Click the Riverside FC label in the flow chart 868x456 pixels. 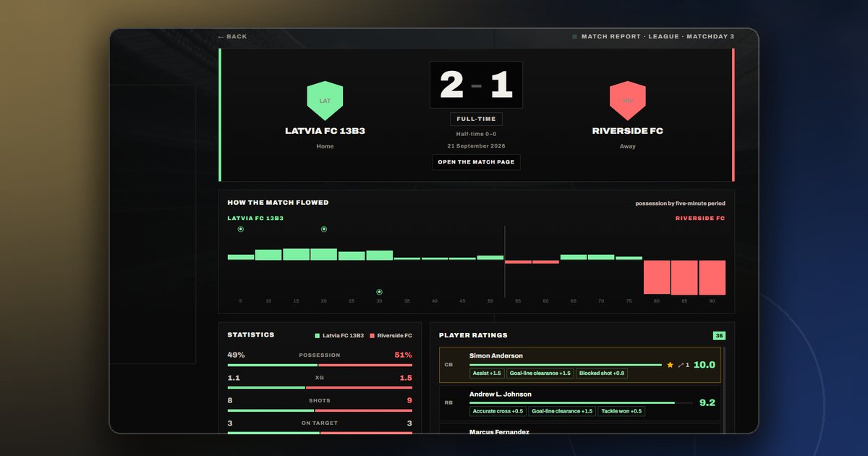pyautogui.click(x=700, y=218)
